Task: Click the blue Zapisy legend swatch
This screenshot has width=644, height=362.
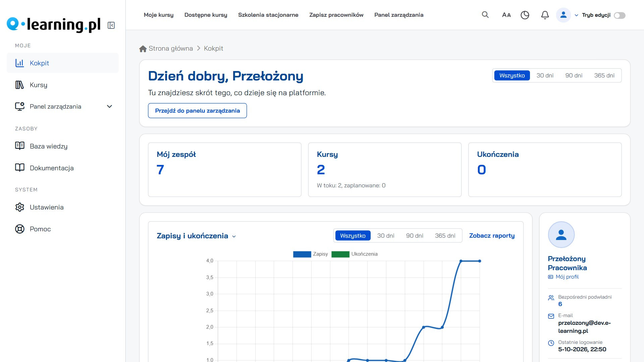Action: 302,254
